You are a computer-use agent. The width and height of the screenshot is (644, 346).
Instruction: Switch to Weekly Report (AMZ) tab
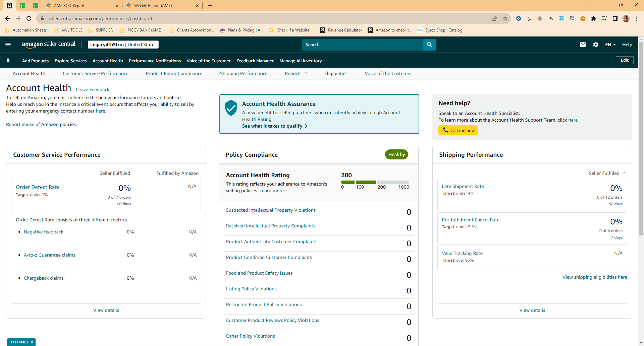pyautogui.click(x=163, y=6)
